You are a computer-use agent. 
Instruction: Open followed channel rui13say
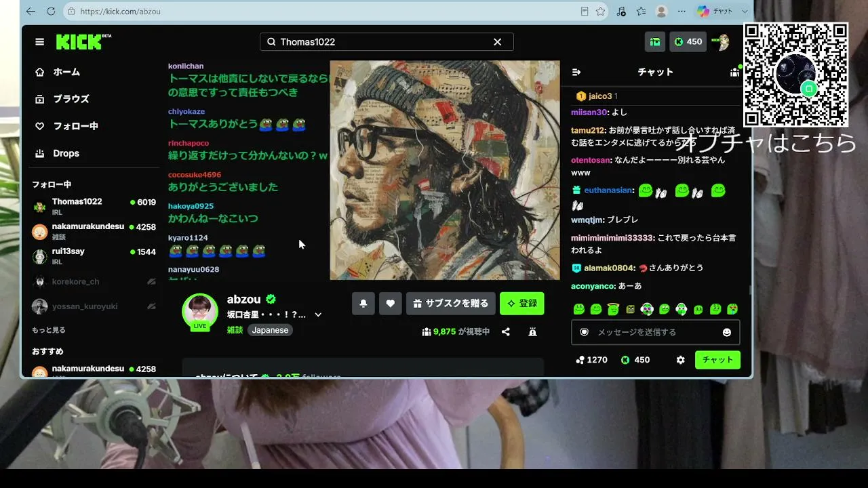pyautogui.click(x=94, y=256)
